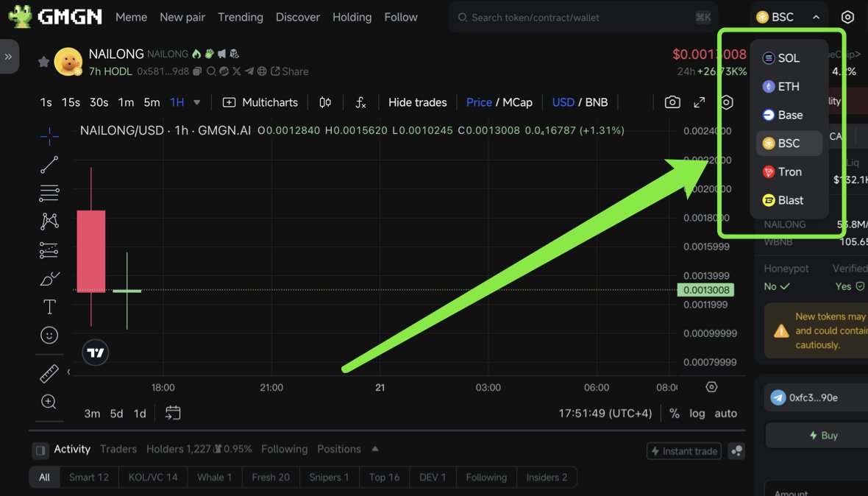The width and height of the screenshot is (868, 496).
Task: Set chart range to 1d
Action: click(140, 414)
